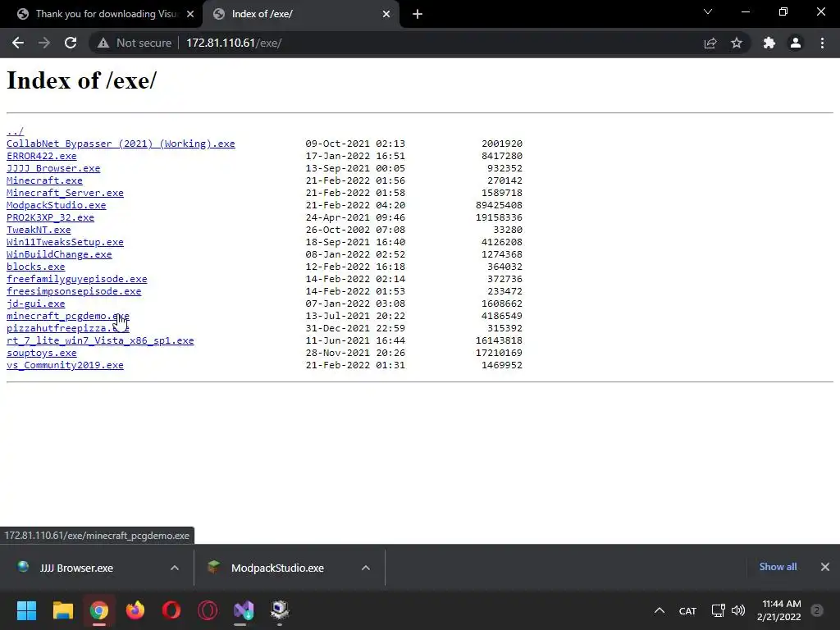
Task: Click Index of /exe/ page heading
Action: click(x=81, y=81)
